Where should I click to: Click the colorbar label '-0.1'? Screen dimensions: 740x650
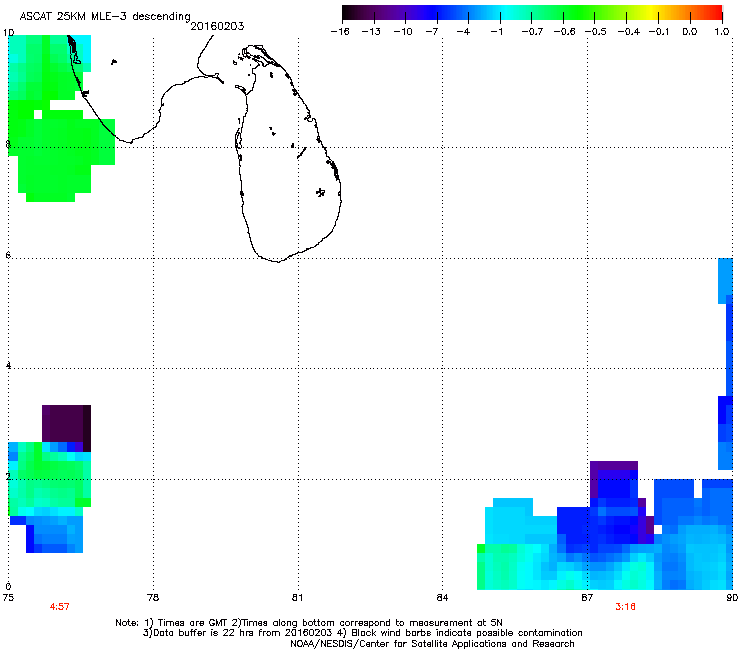659,32
